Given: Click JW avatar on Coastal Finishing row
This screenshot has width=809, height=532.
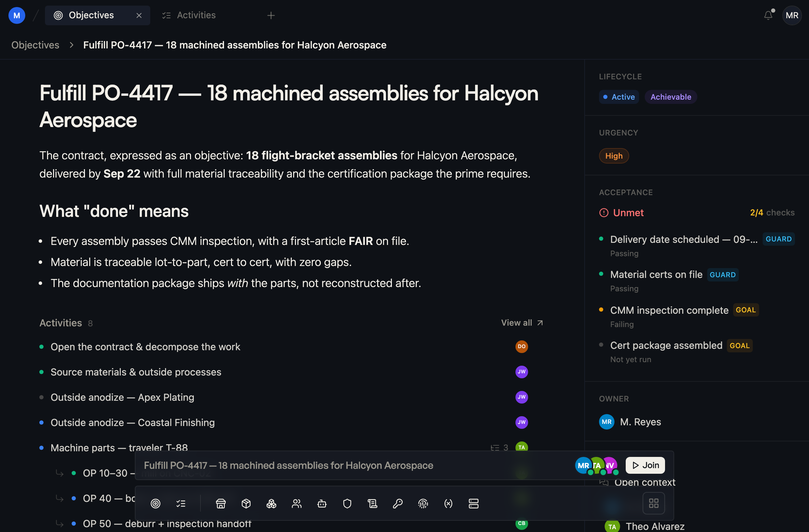Looking at the screenshot, I should coord(521,422).
